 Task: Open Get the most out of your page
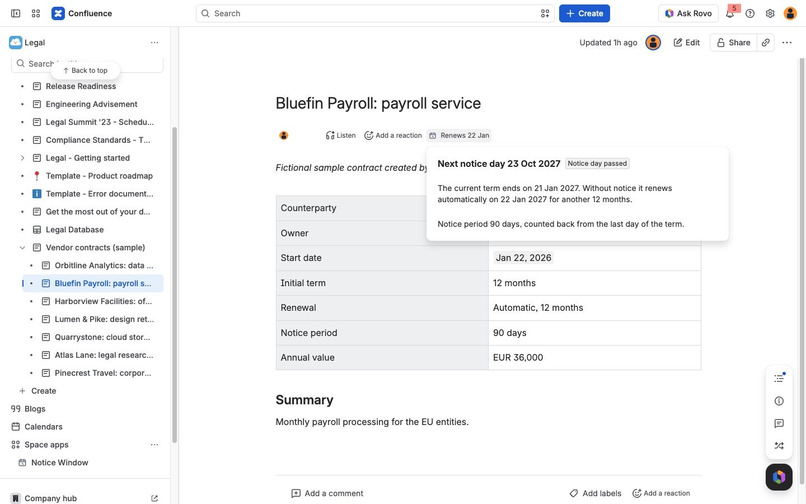click(98, 212)
